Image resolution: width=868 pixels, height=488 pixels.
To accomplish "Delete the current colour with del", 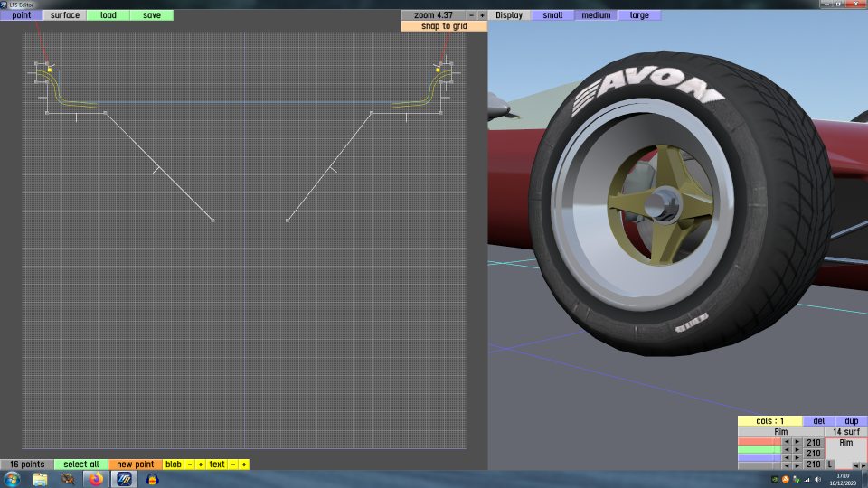I will (819, 420).
